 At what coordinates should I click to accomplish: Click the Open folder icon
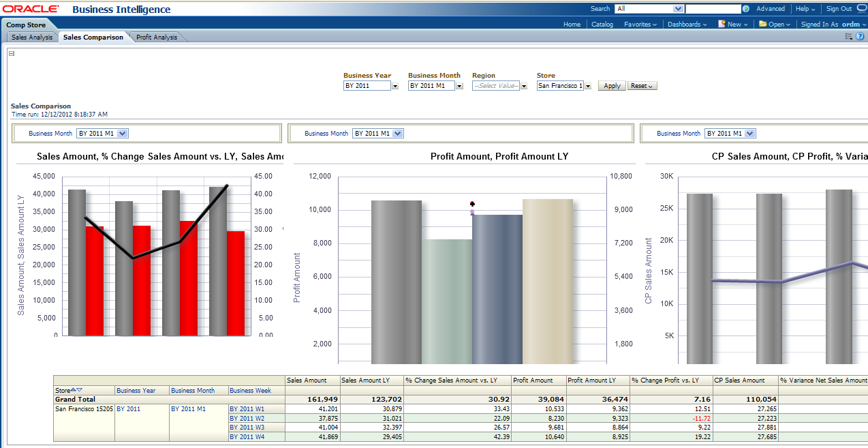pyautogui.click(x=762, y=24)
